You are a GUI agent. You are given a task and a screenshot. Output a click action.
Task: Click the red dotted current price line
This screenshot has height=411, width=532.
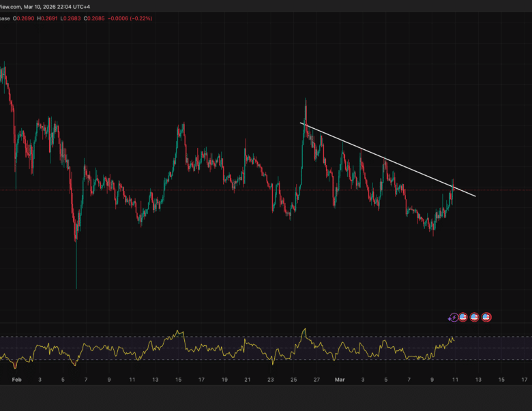205,190
